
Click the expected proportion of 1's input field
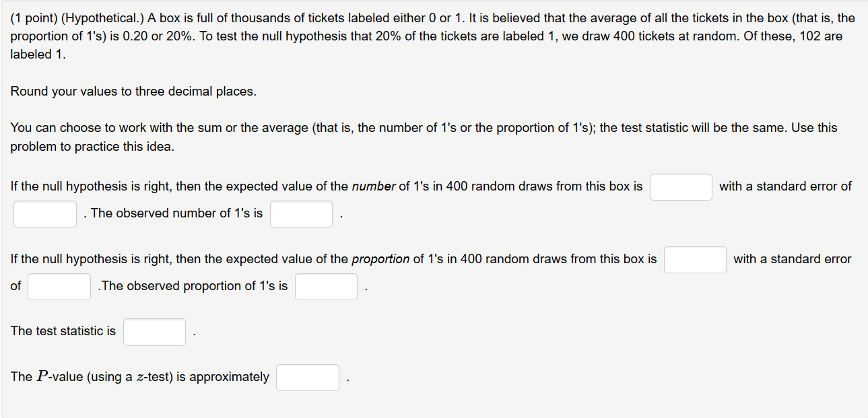695,260
